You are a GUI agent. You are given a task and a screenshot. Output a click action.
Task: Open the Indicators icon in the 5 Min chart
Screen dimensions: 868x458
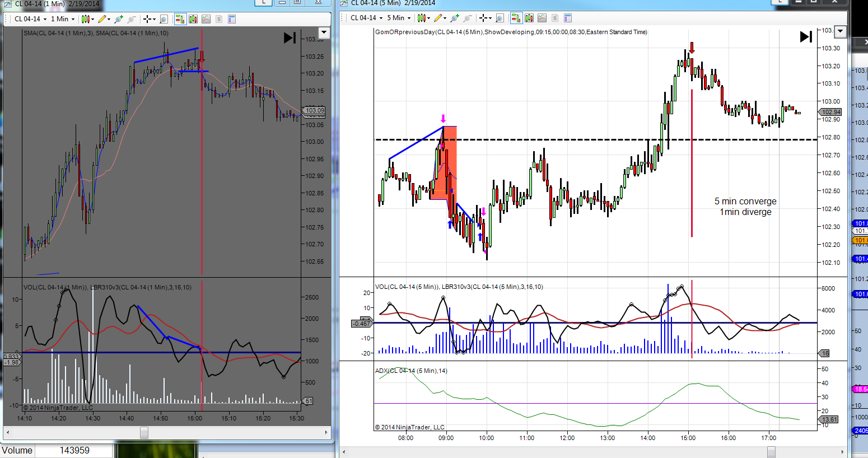542,18
